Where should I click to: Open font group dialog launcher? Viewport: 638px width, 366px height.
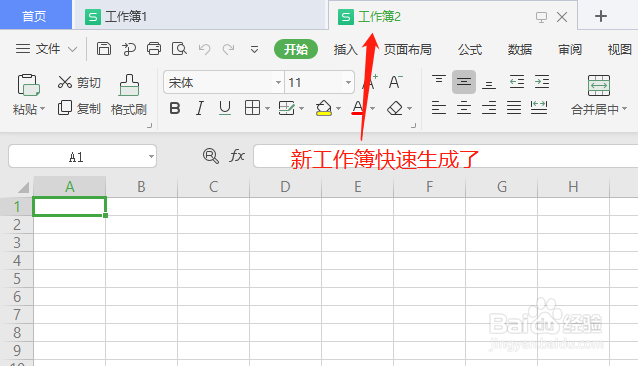(x=413, y=126)
